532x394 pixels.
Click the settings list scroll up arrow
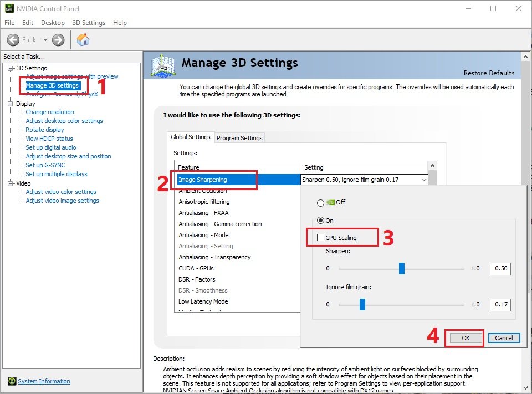tap(432, 166)
